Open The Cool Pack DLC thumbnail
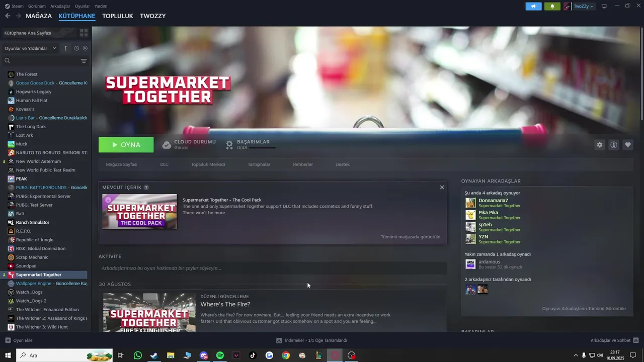Screen dimensions: 644x362 pos(139,212)
